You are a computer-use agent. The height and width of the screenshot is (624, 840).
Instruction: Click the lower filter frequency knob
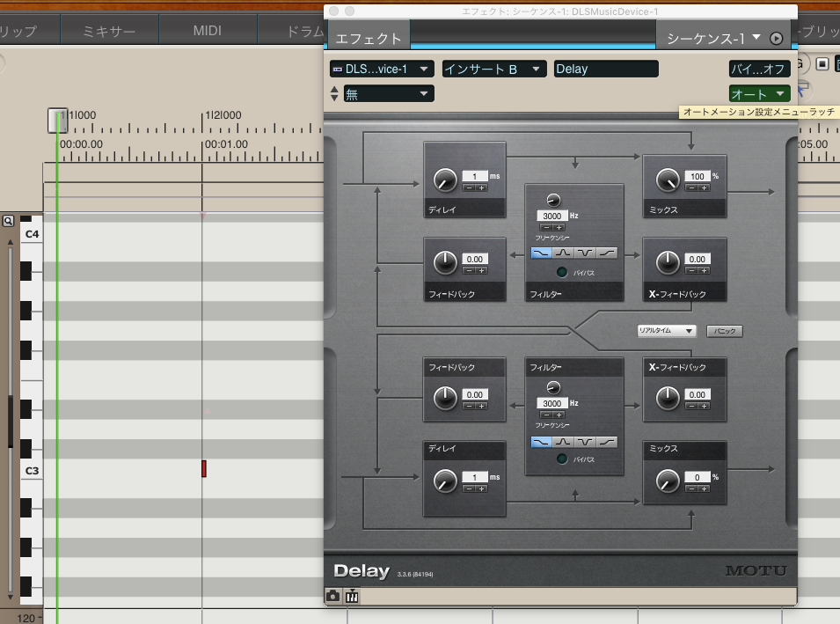click(x=553, y=387)
